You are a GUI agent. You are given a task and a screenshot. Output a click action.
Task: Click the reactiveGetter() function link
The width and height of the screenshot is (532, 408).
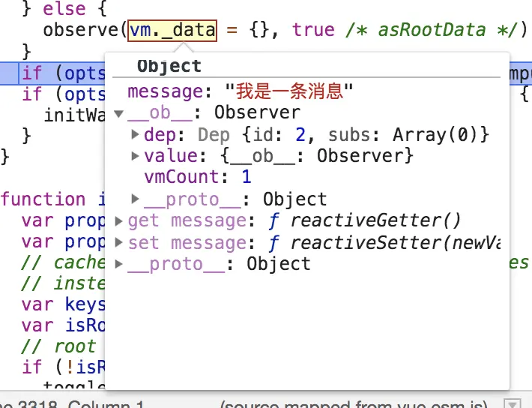coord(375,220)
